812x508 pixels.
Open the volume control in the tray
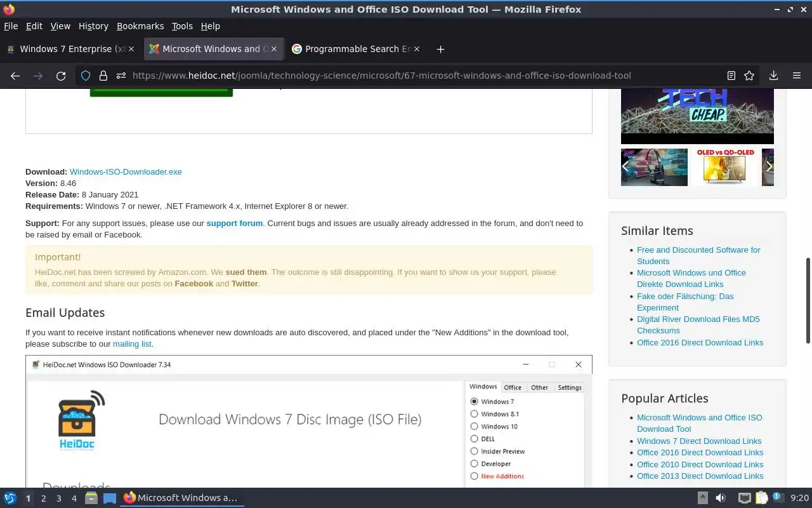(721, 498)
